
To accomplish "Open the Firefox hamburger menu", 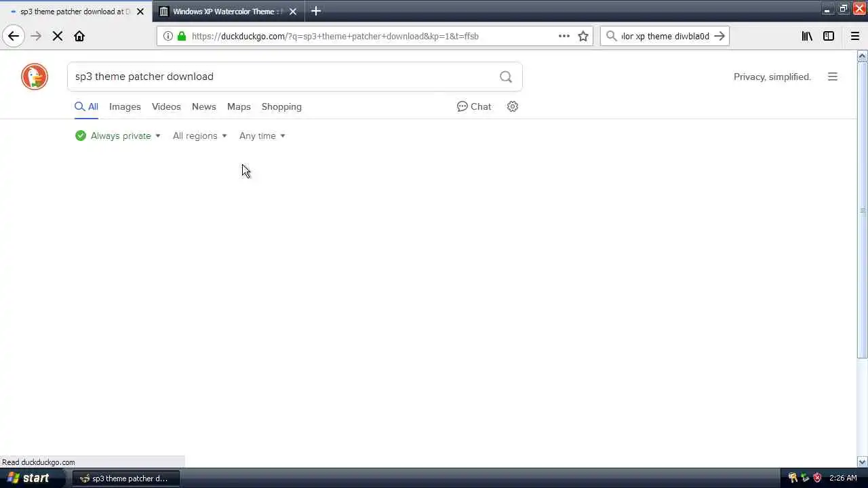I will 855,36.
